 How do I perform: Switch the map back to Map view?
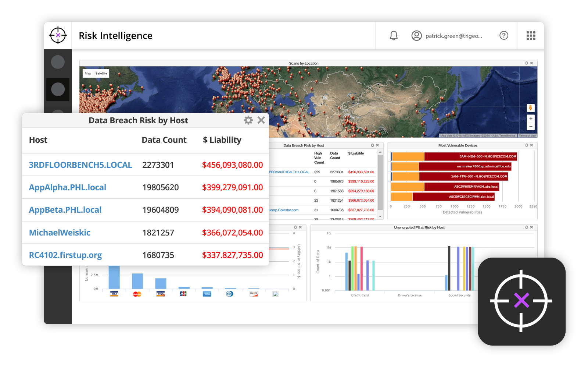point(88,73)
